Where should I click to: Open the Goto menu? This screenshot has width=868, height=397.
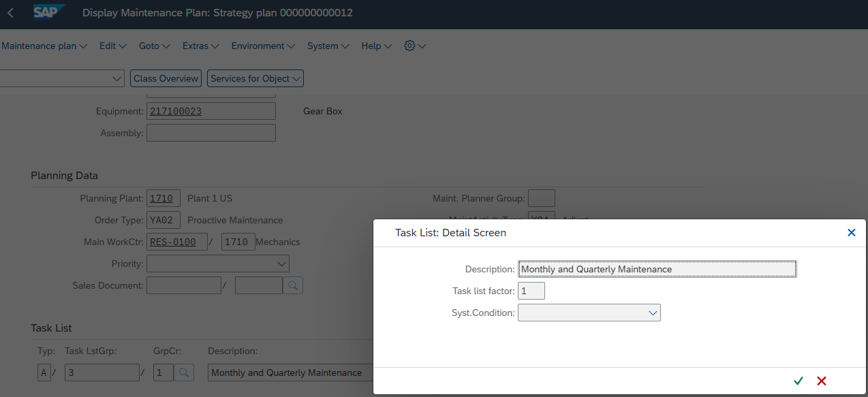(x=154, y=46)
